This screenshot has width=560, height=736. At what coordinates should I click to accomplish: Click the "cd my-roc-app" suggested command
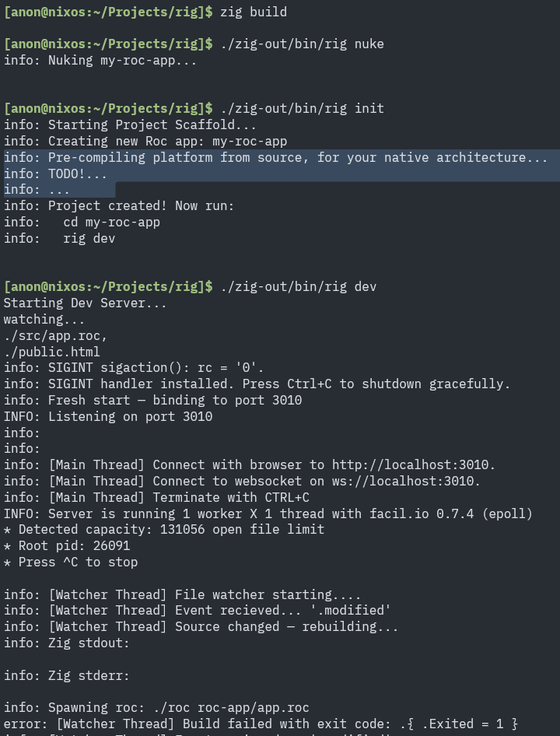click(111, 223)
